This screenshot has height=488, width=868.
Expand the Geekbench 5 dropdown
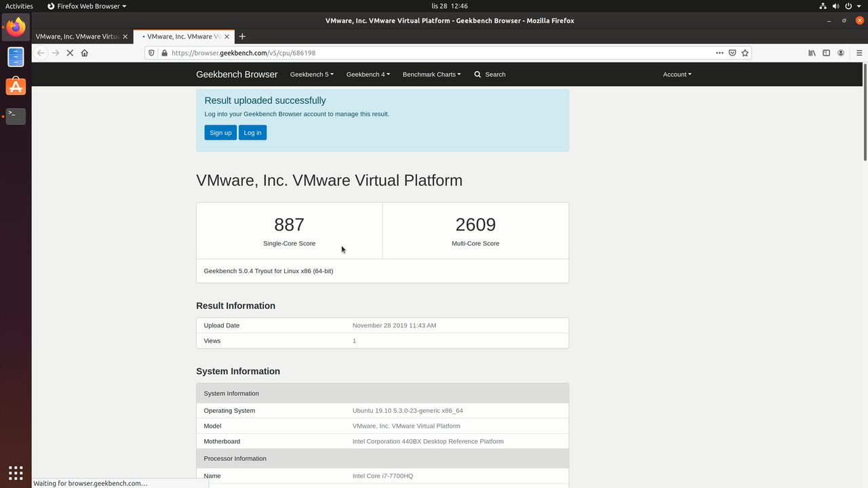[x=312, y=75]
